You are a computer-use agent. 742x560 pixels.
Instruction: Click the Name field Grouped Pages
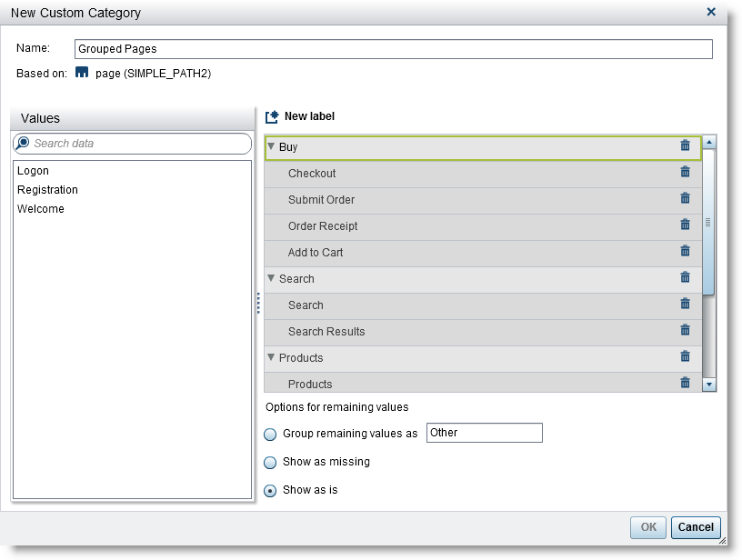(x=393, y=49)
